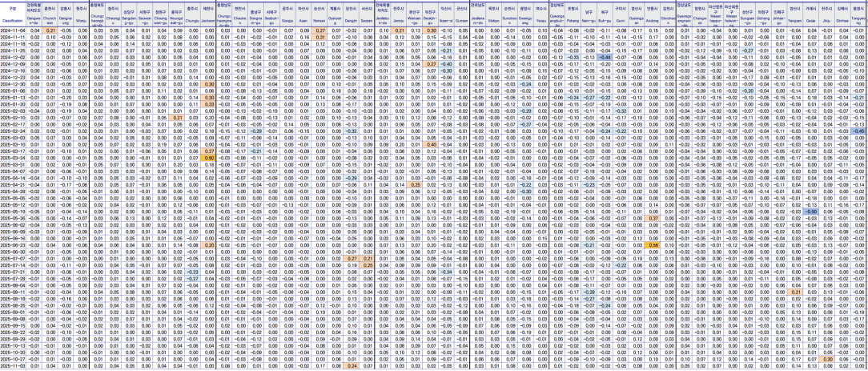This screenshot has height=371, width=868.
Task: Select the Wonju column header
Action: (x=81, y=14)
